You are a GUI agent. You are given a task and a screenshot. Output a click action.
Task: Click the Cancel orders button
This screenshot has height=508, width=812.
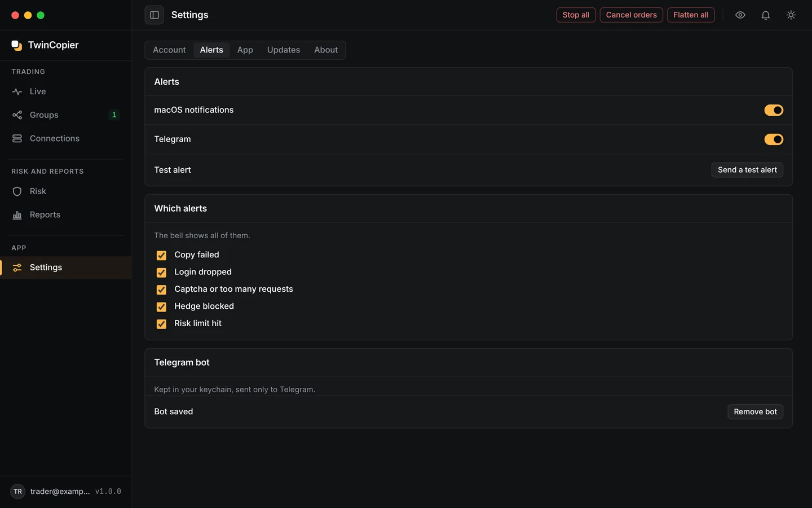coord(631,15)
